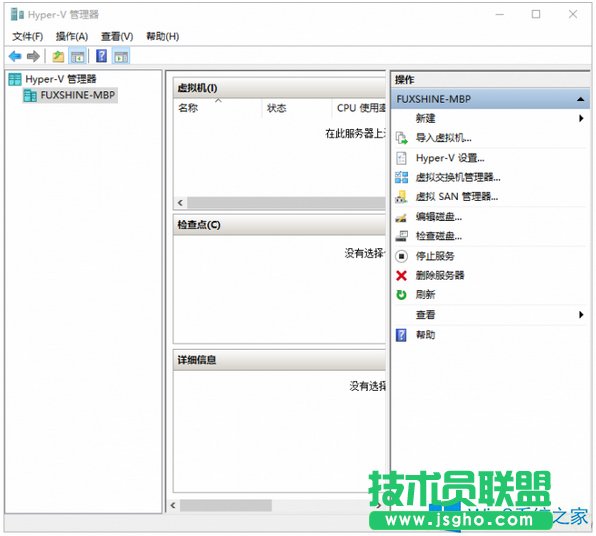The height and width of the screenshot is (536, 596).
Task: Click 刷新 action text
Action: click(425, 295)
